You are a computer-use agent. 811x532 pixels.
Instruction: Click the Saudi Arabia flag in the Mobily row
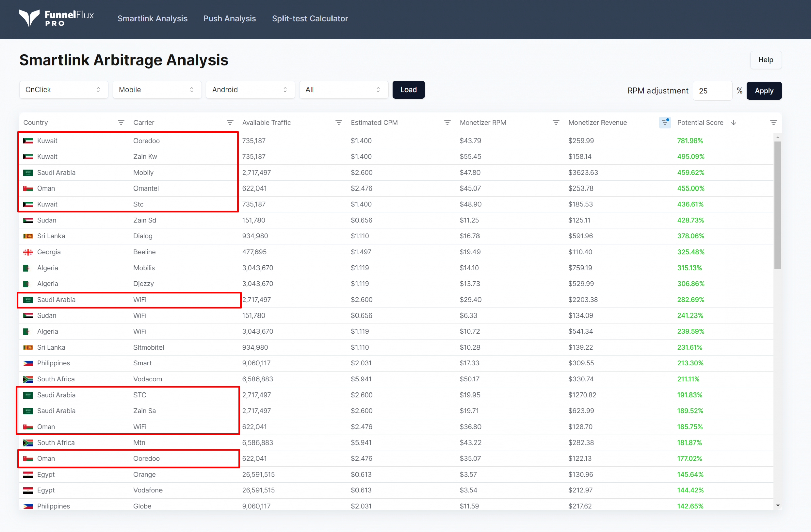(x=28, y=173)
